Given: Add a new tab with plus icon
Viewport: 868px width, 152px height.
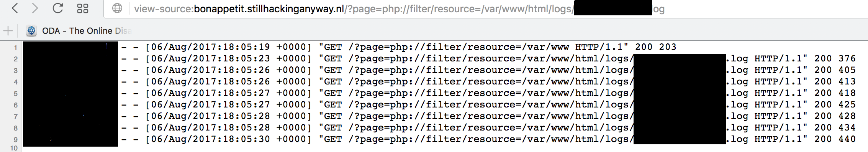Looking at the screenshot, I should pyautogui.click(x=8, y=31).
